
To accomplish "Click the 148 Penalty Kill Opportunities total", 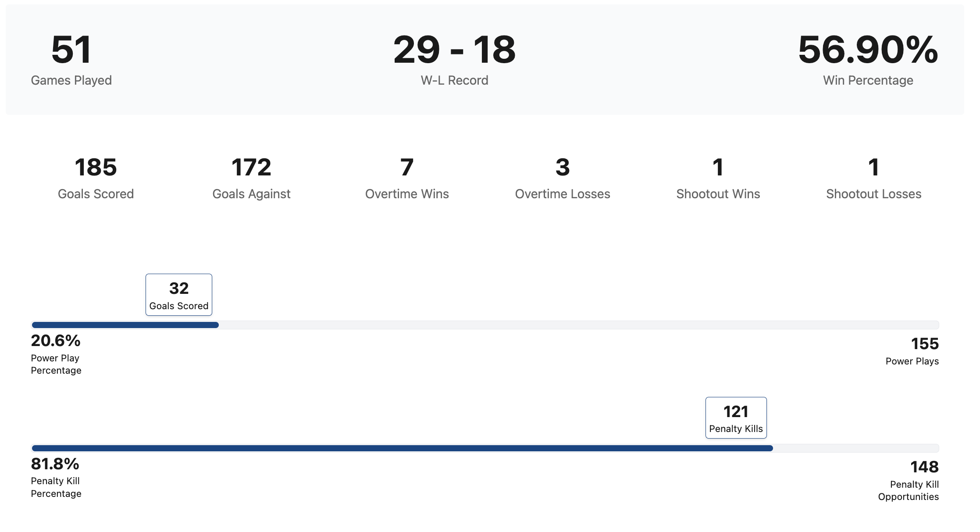I will (x=924, y=467).
